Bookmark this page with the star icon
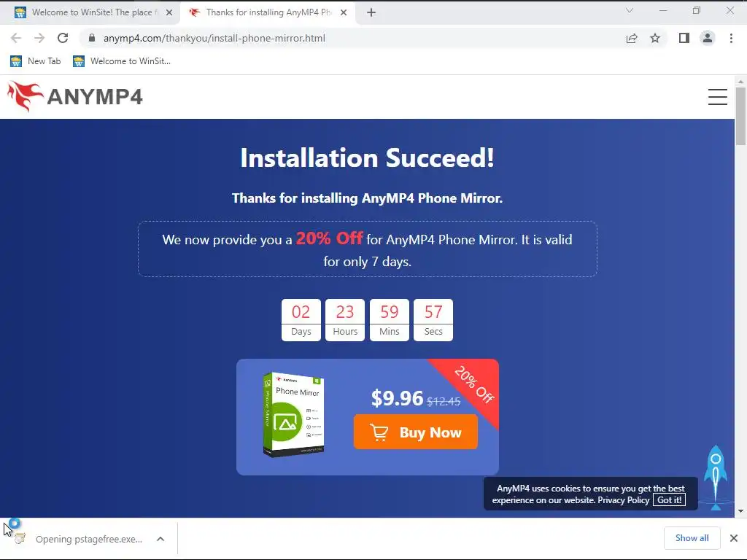 coord(655,38)
